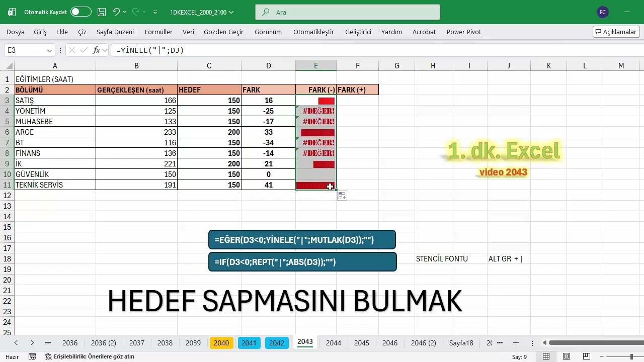This screenshot has height=362, width=644.
Task: Open the Görünüm tab
Action: [x=268, y=32]
